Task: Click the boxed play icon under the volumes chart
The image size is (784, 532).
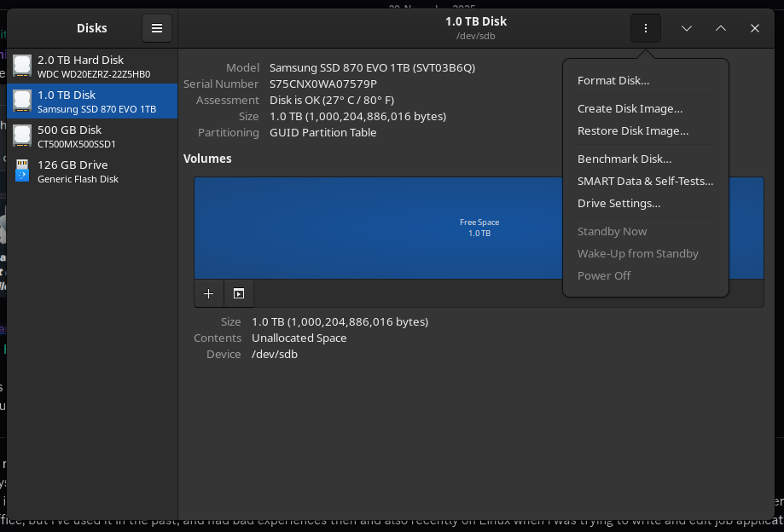Action: (238, 293)
